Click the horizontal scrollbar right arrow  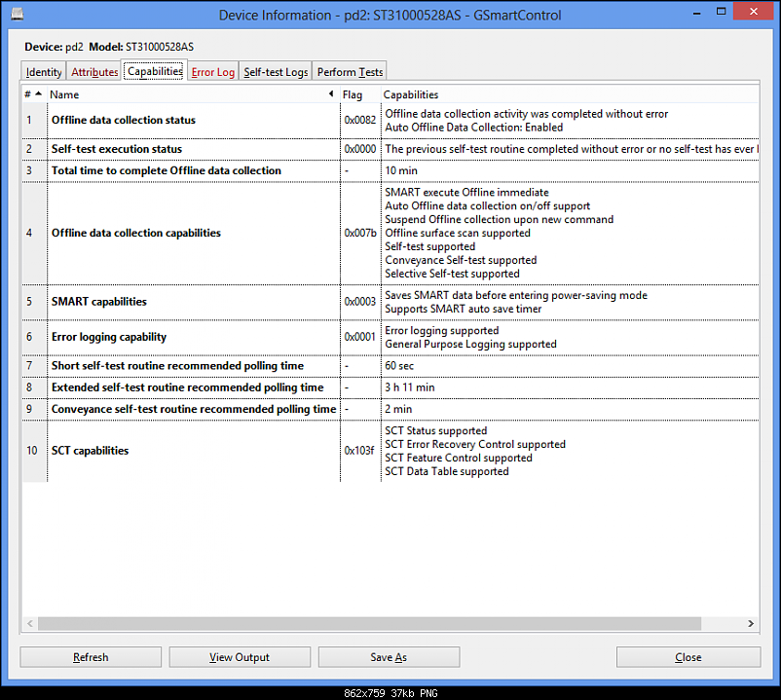pyautogui.click(x=751, y=623)
